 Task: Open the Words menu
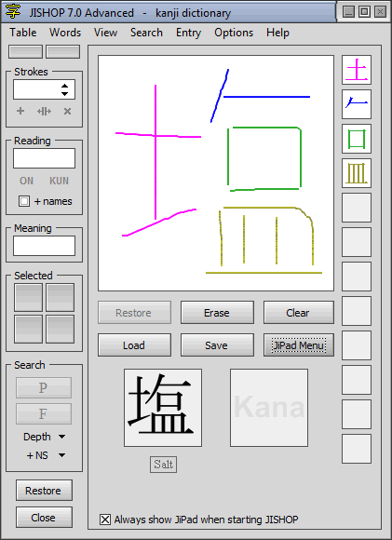pos(65,33)
